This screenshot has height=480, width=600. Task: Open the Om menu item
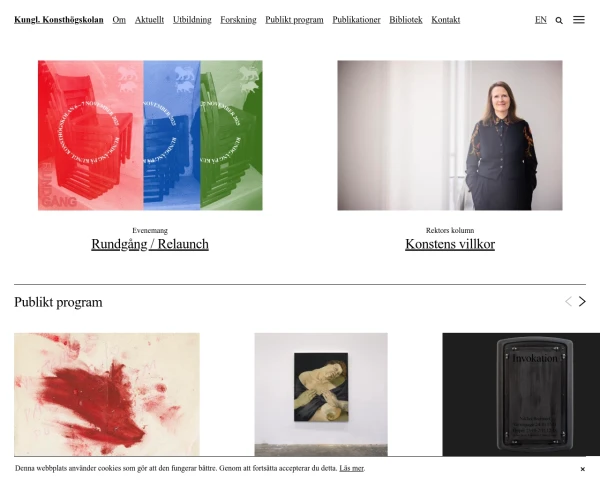119,20
